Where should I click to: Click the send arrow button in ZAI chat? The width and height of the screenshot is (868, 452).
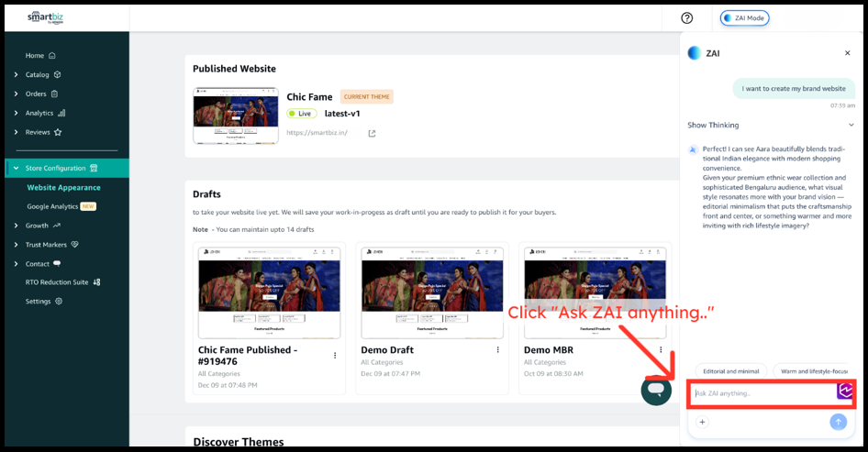click(x=838, y=422)
